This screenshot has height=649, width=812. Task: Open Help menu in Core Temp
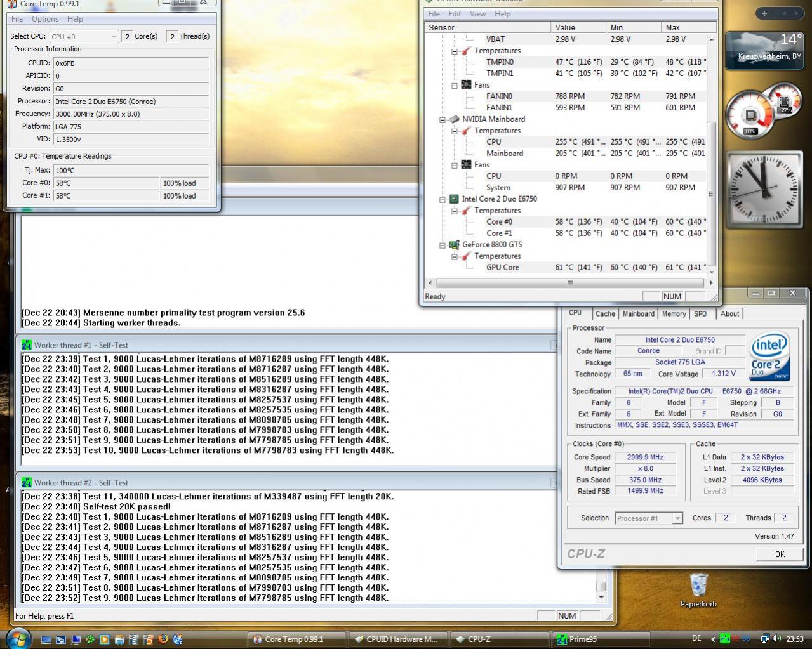pyautogui.click(x=75, y=19)
